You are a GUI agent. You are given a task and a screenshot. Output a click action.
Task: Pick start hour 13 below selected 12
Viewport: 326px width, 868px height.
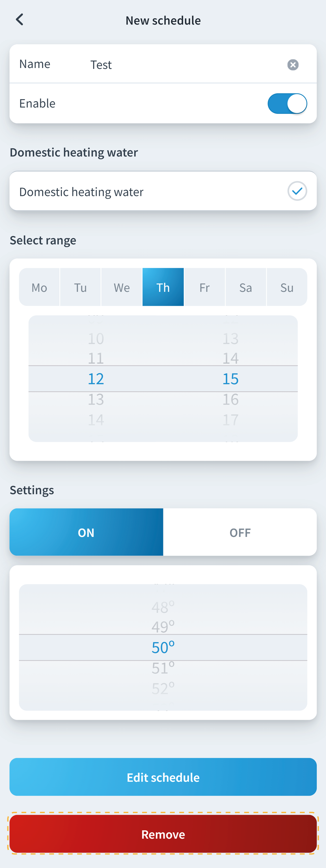click(96, 400)
